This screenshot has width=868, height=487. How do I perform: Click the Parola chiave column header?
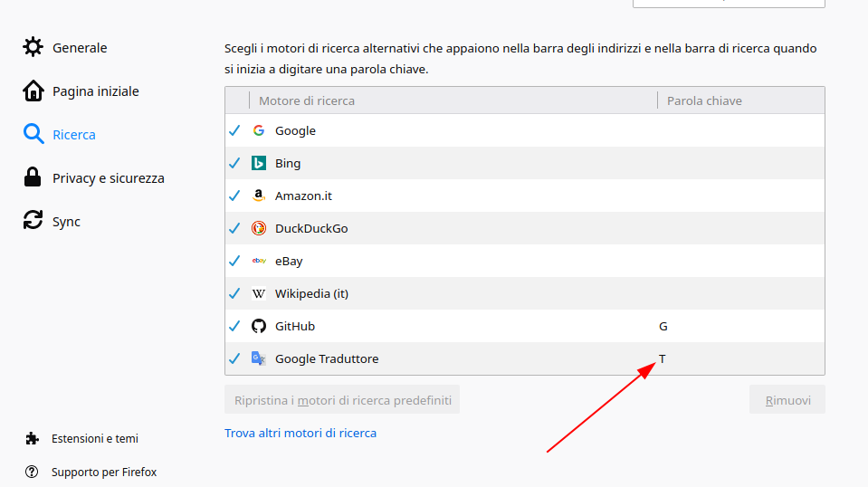point(740,100)
